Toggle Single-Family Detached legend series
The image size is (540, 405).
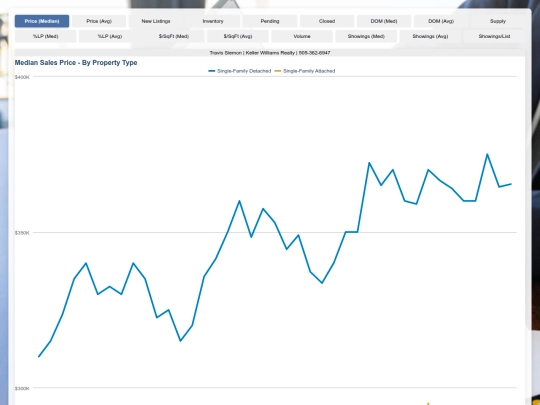[240, 71]
